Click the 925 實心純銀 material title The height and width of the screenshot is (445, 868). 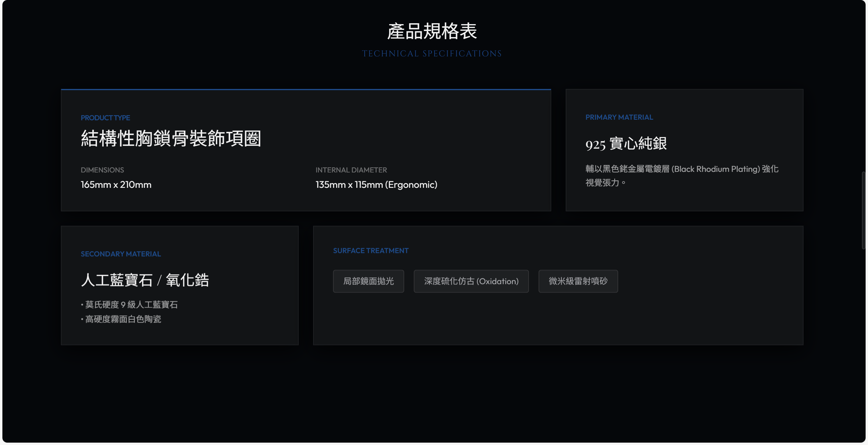(626, 144)
